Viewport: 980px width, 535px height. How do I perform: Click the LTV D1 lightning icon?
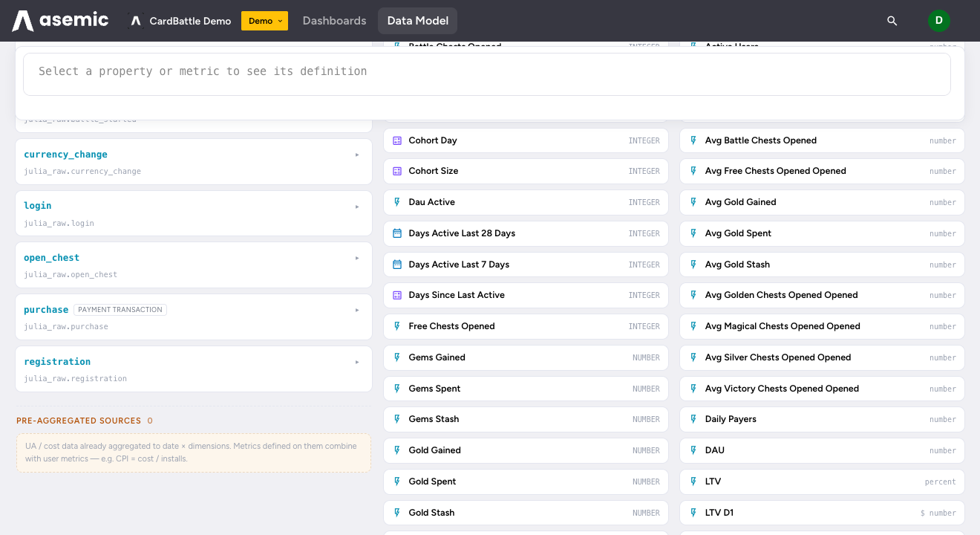point(693,513)
